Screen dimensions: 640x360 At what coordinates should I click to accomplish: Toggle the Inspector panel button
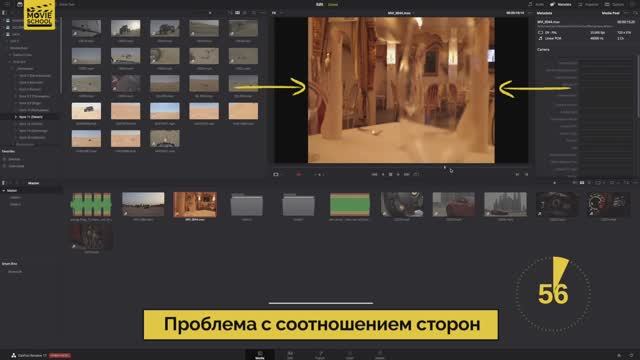588,4
